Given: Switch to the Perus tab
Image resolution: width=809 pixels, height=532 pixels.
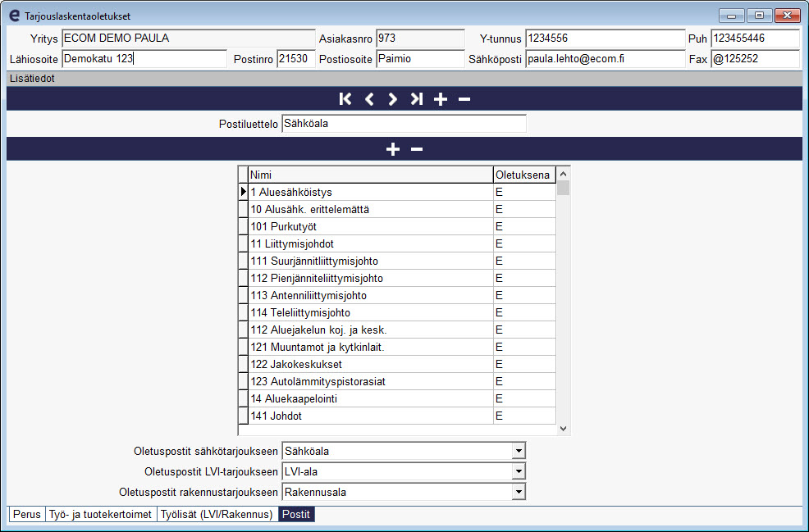Looking at the screenshot, I should 27,514.
